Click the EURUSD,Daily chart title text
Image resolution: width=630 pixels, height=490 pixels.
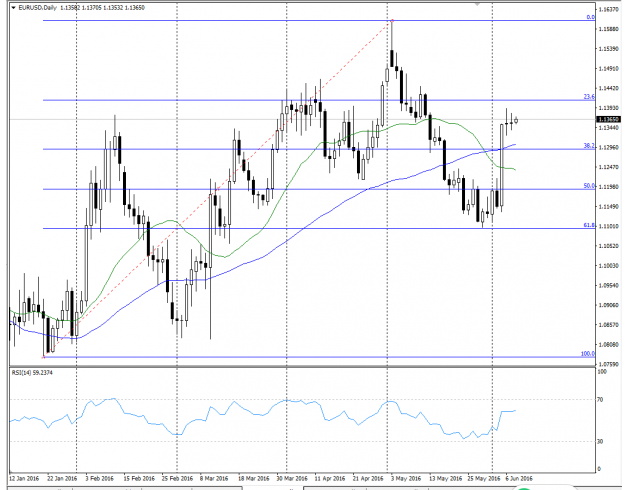click(x=36, y=7)
